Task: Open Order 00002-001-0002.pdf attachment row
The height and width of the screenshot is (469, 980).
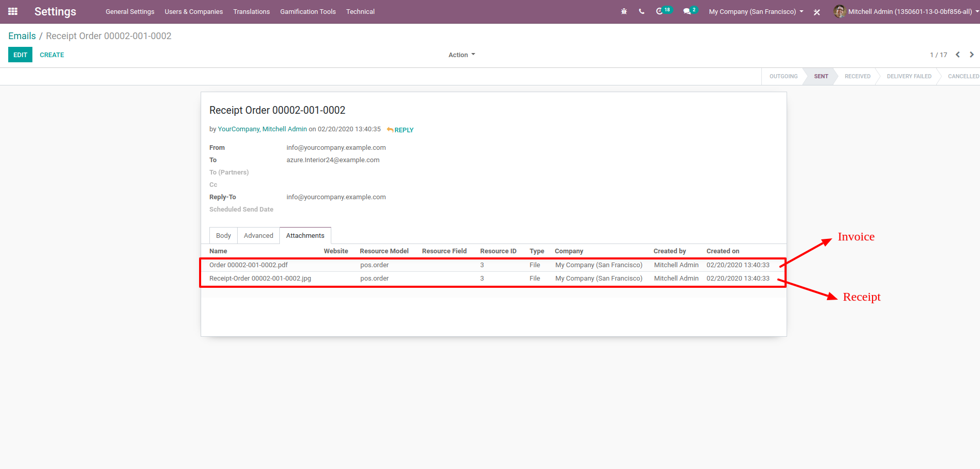Action: click(493, 265)
